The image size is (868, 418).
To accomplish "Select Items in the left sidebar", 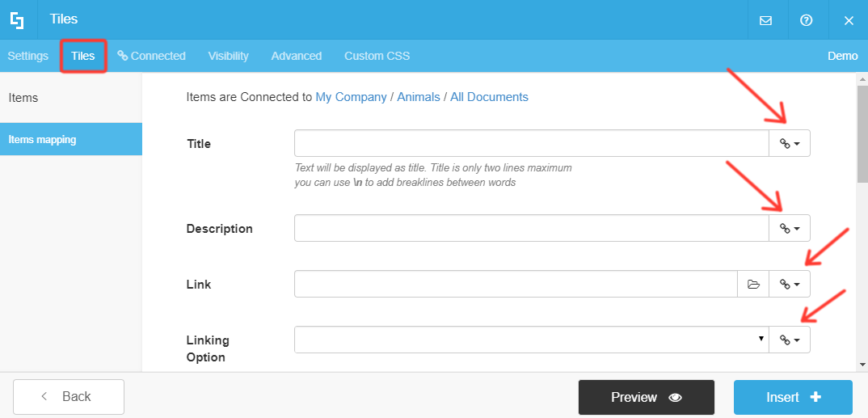I will pos(71,98).
